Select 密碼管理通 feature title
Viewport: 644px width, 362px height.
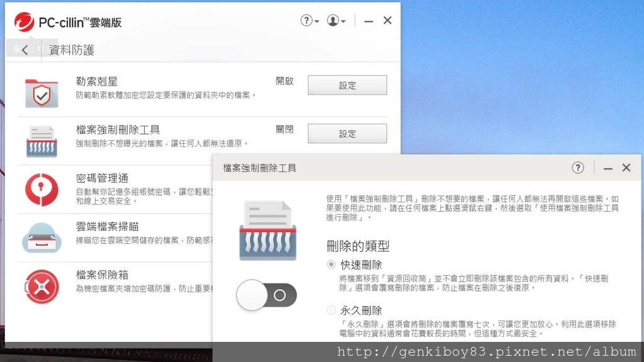[x=103, y=178]
